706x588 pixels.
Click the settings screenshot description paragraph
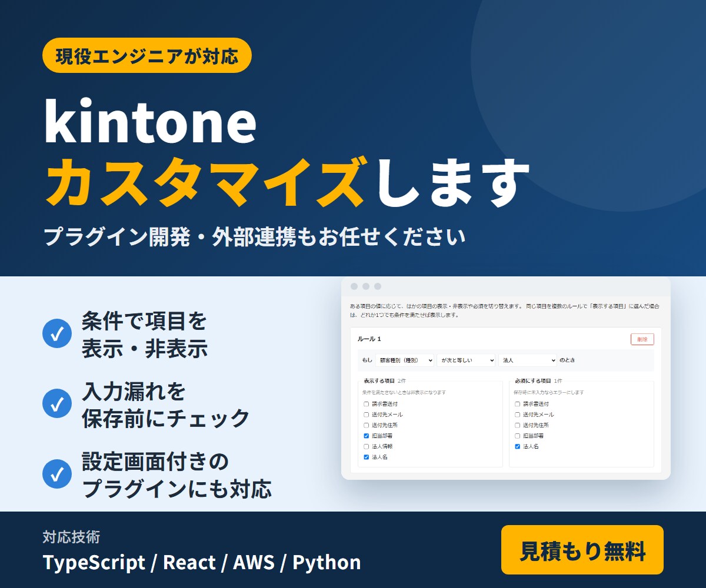tap(505, 310)
